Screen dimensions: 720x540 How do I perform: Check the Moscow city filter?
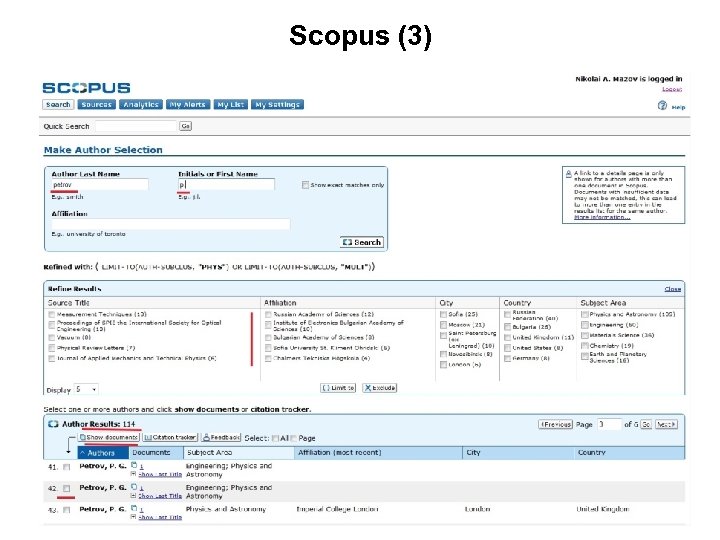(x=443, y=325)
